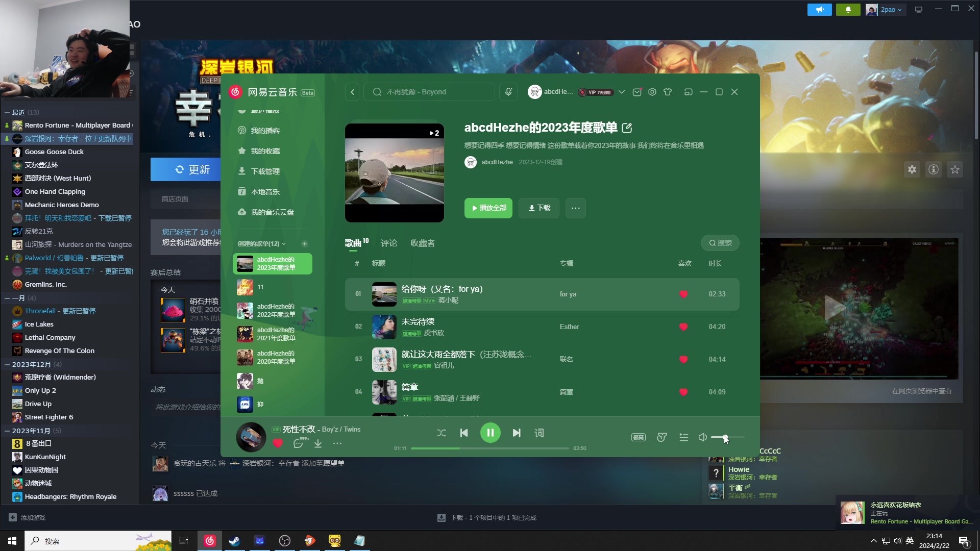Image resolution: width=980 pixels, height=551 pixels.
Task: Open 我的收藏 in sidebar
Action: [x=265, y=151]
